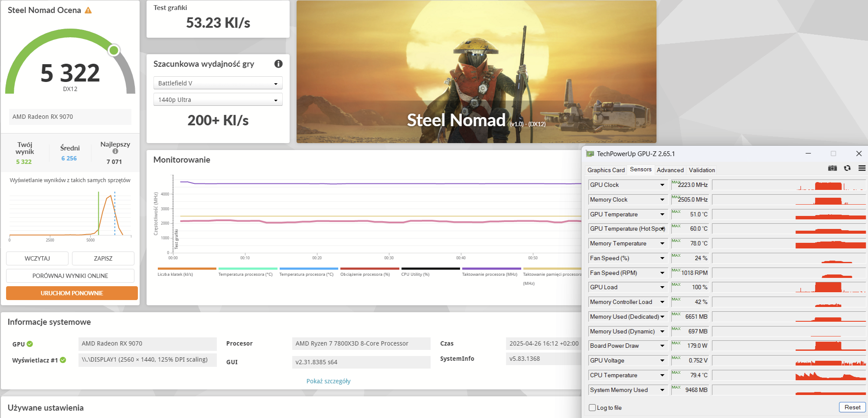Switch to the Graphics Card tab
Screen dimensions: 868x418
coord(606,170)
